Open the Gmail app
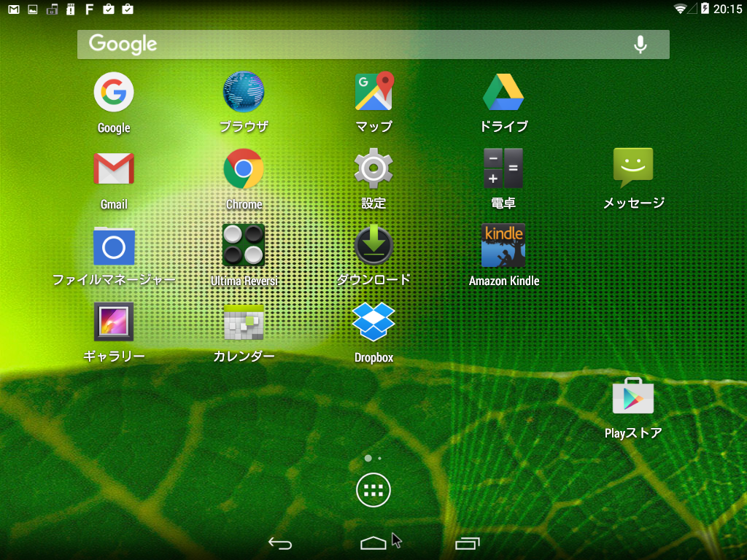747x560 pixels. coord(113,168)
